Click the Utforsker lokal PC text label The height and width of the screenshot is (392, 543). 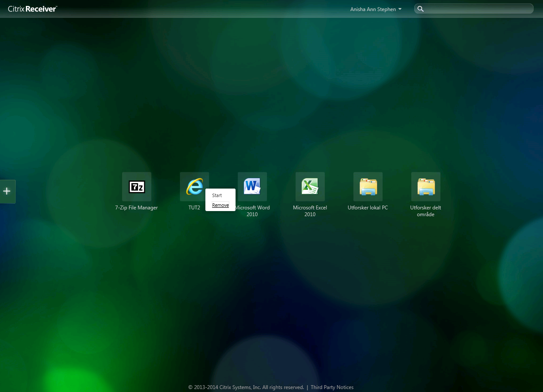[x=368, y=208]
